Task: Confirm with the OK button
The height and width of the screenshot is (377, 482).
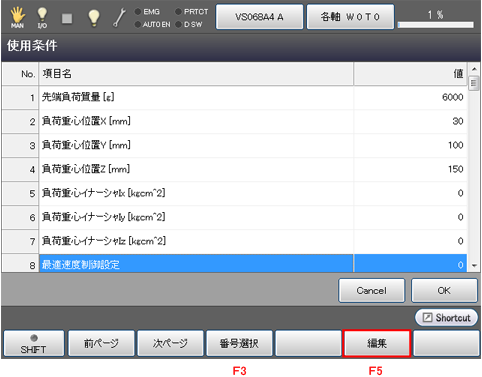Action: click(444, 290)
